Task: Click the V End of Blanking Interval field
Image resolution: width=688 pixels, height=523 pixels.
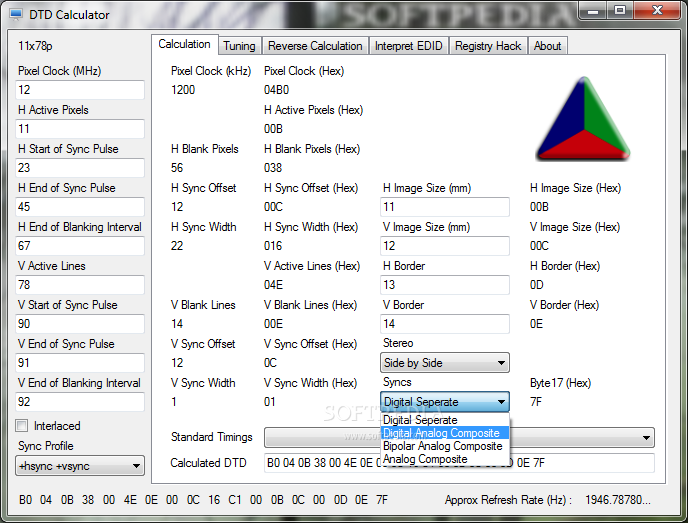Action: point(80,401)
